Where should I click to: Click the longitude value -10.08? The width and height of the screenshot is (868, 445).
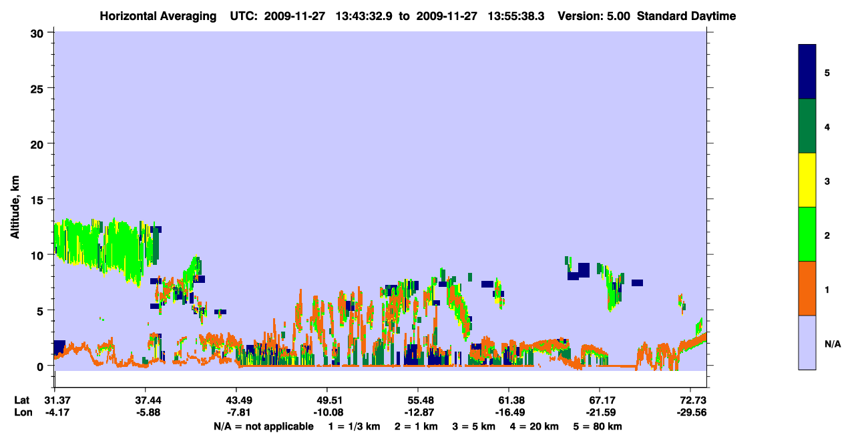pyautogui.click(x=327, y=412)
